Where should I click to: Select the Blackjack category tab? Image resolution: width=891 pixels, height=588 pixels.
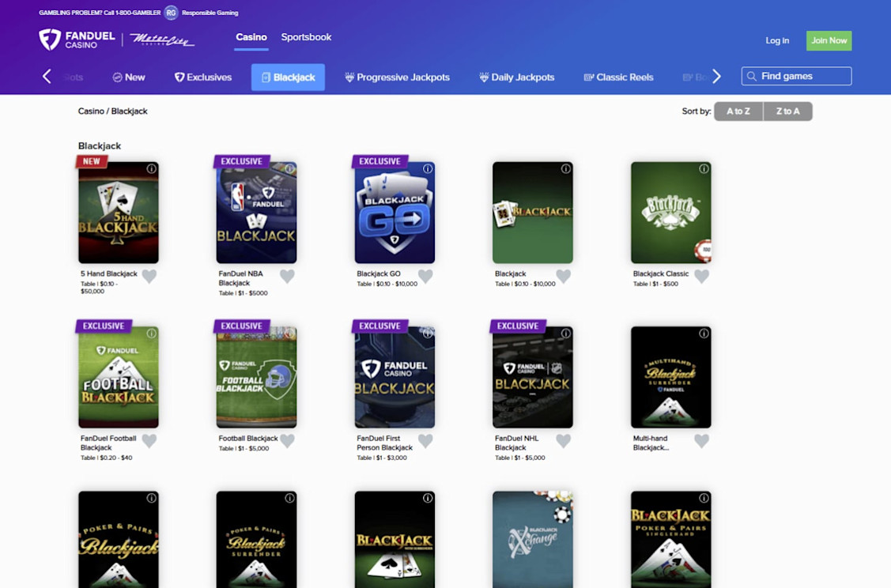pyautogui.click(x=288, y=77)
